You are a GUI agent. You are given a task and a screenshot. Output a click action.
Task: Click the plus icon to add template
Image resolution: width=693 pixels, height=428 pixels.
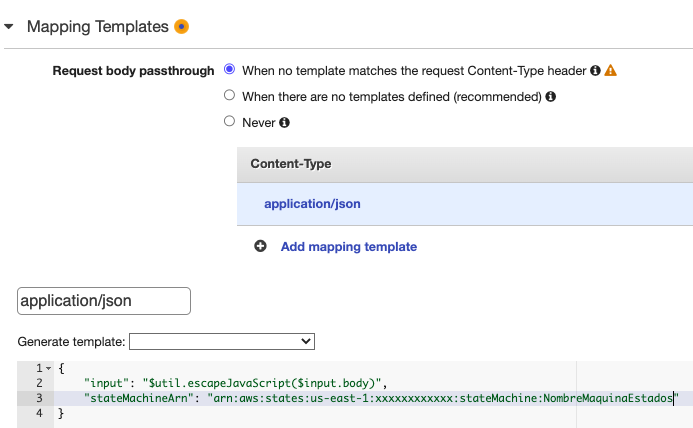[260, 246]
